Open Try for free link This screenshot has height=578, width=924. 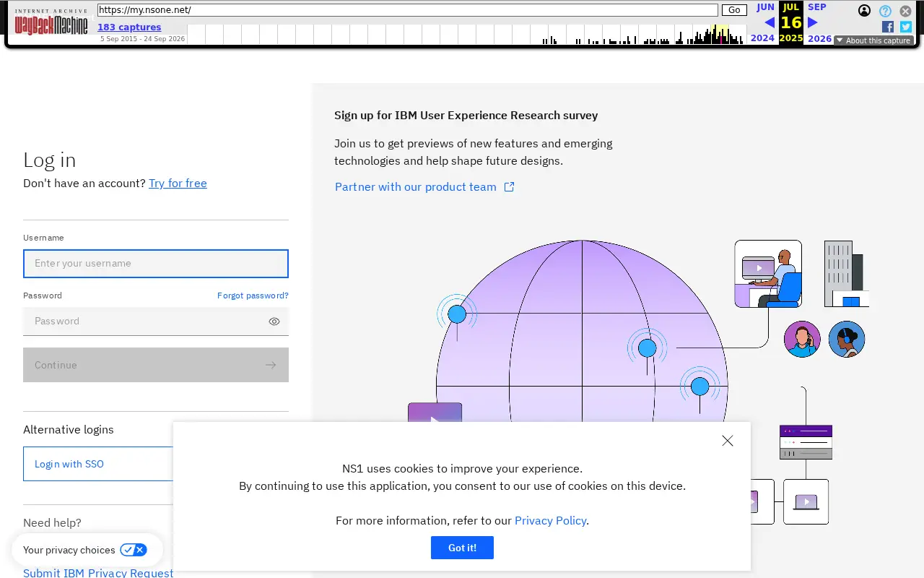click(178, 183)
